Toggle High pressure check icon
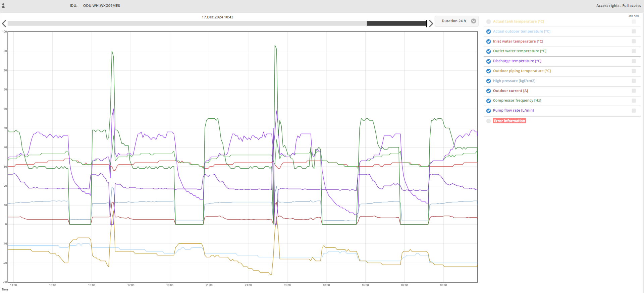Image resolution: width=644 pixels, height=293 pixels. click(488, 81)
